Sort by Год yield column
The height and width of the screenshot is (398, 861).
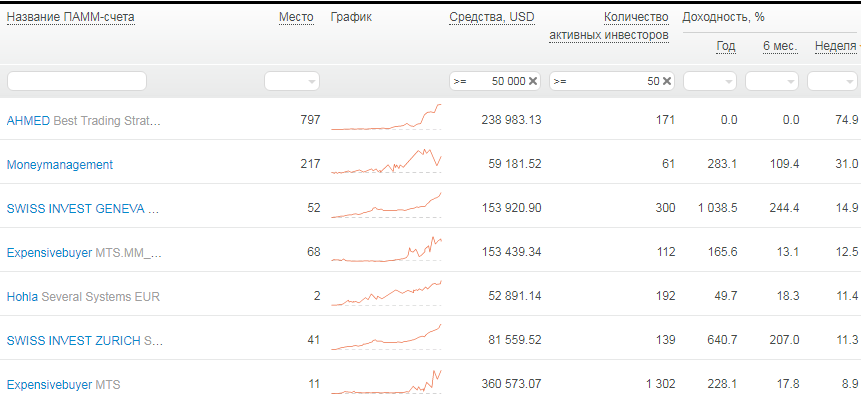[x=725, y=47]
